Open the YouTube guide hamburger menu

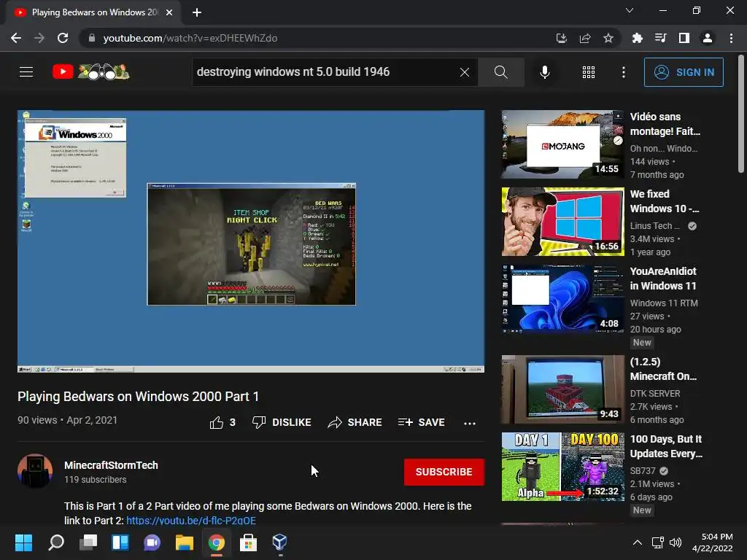click(26, 72)
